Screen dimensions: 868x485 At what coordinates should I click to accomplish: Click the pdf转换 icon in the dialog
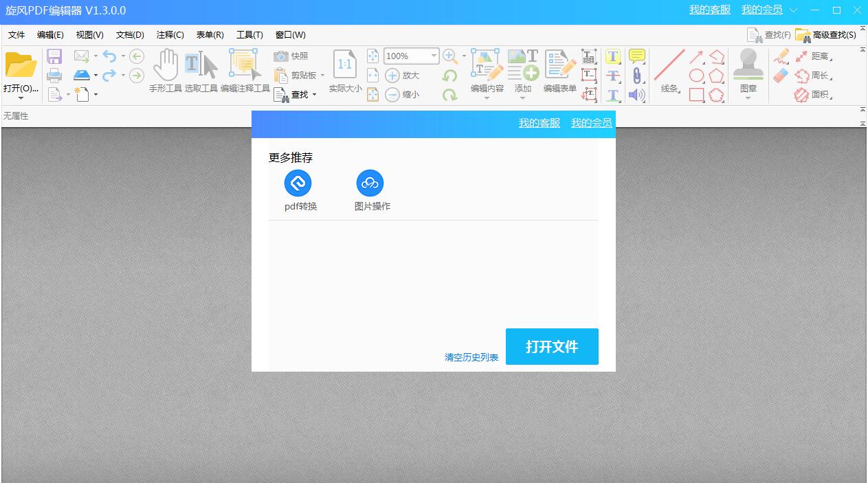coord(298,183)
